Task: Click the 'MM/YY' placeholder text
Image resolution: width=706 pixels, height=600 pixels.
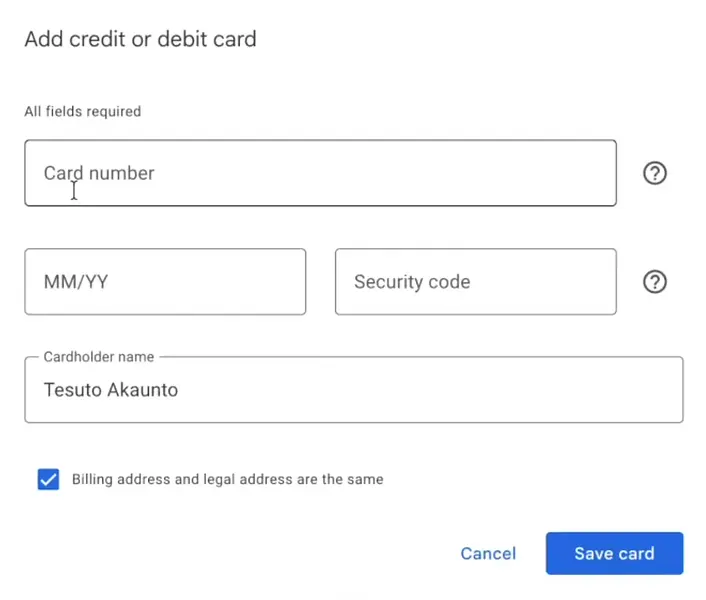Action: [x=76, y=282]
